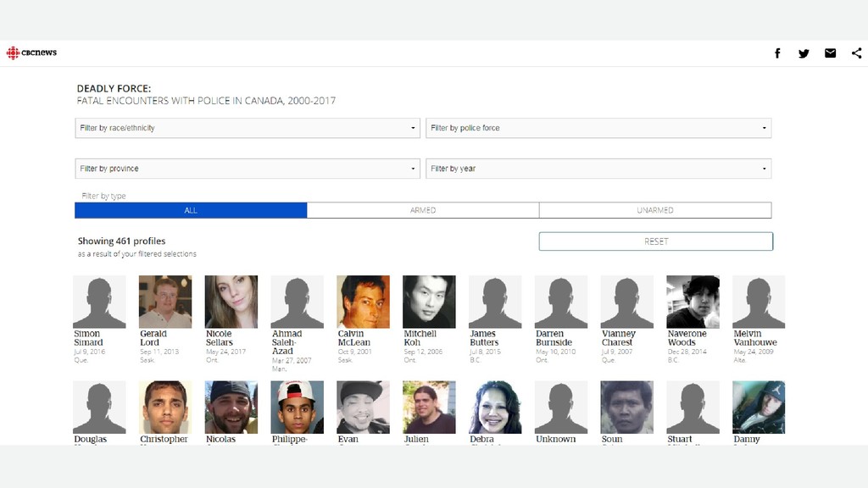Open Darren Burnside's profile silhouette

pos(561,302)
